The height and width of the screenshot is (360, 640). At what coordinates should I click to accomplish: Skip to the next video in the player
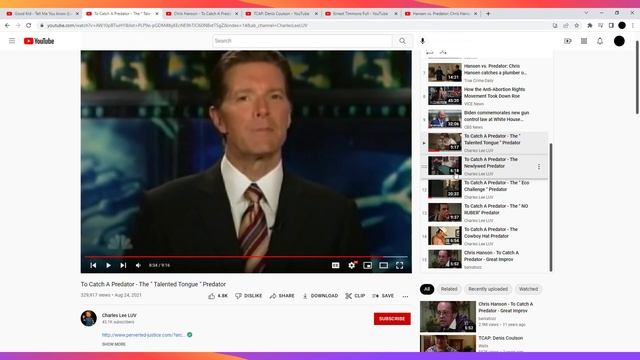point(123,265)
